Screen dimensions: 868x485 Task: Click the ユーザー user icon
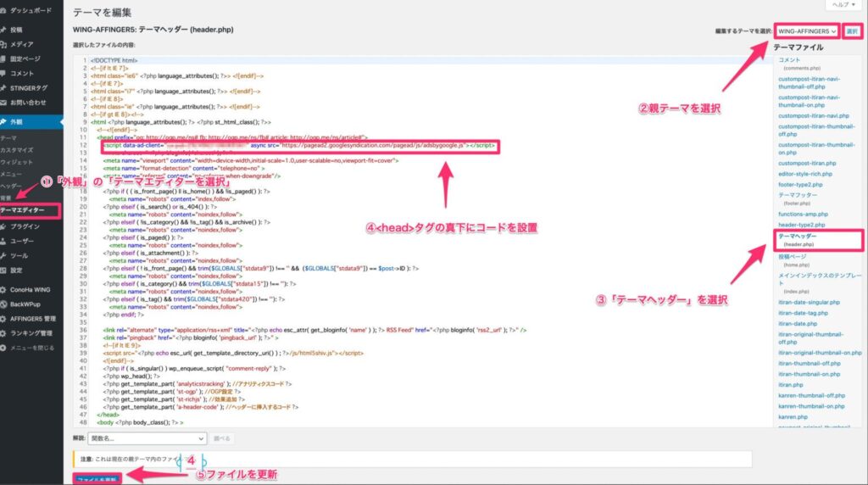point(3,242)
